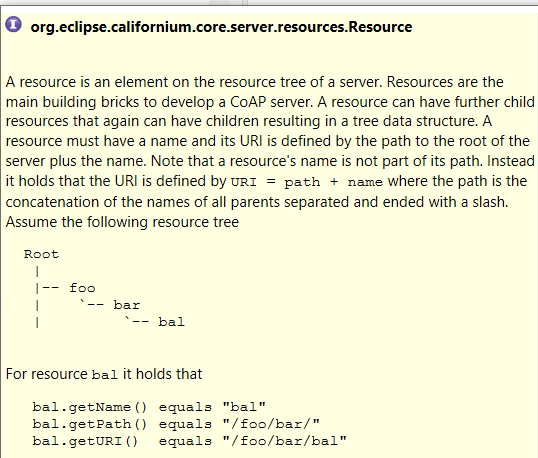This screenshot has width=538, height=458.
Task: Select the bar node in resource tree
Action: tap(127, 305)
